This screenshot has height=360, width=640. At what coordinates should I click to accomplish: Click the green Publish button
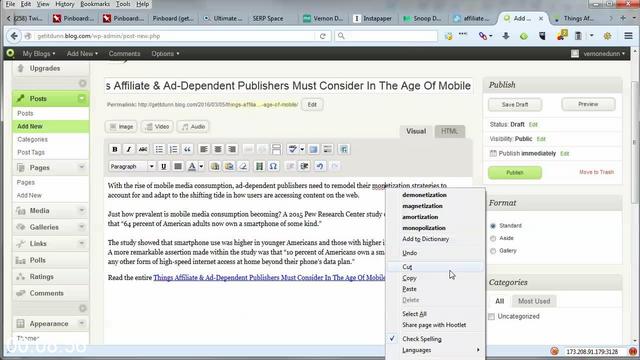pos(515,172)
